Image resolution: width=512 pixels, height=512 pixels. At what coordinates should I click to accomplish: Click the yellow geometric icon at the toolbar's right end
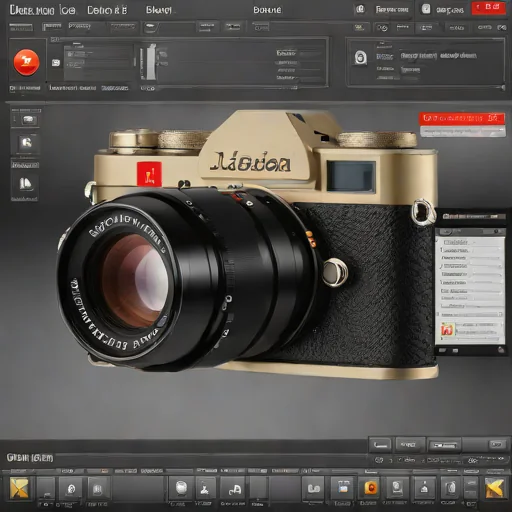tap(494, 488)
